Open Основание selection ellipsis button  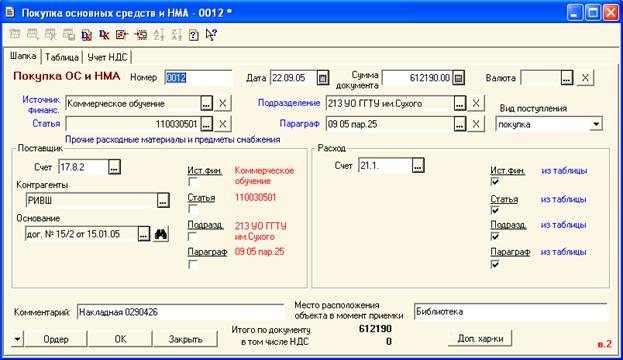(x=144, y=234)
